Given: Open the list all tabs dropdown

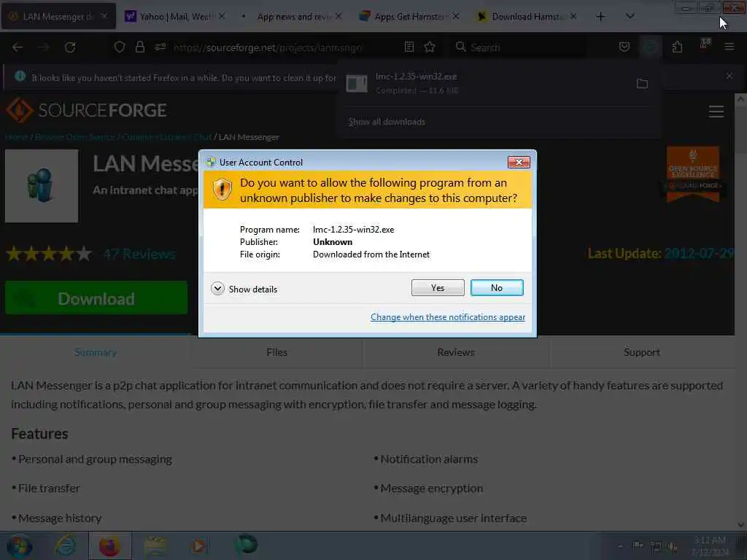Looking at the screenshot, I should point(630,17).
